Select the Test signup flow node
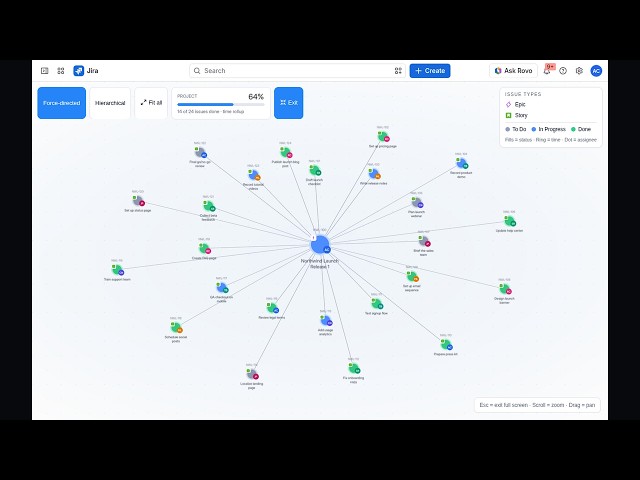The height and width of the screenshot is (480, 640). [x=377, y=304]
